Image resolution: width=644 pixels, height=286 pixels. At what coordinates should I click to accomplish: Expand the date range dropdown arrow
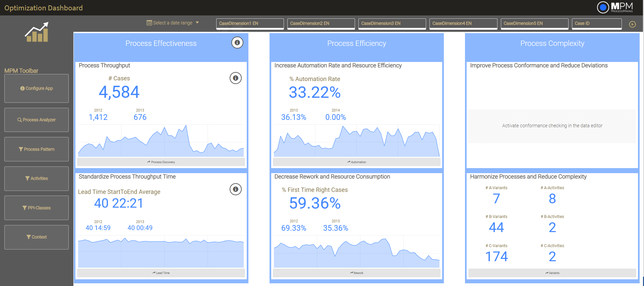point(197,23)
